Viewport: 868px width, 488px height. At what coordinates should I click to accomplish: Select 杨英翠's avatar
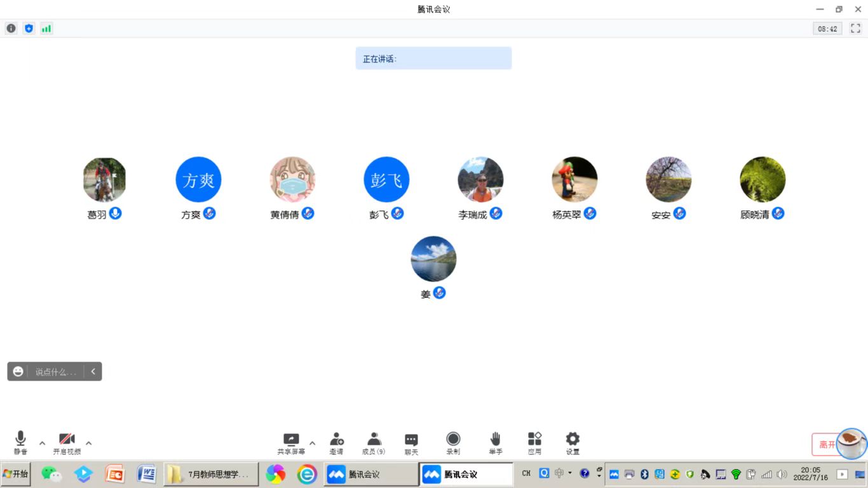point(574,180)
